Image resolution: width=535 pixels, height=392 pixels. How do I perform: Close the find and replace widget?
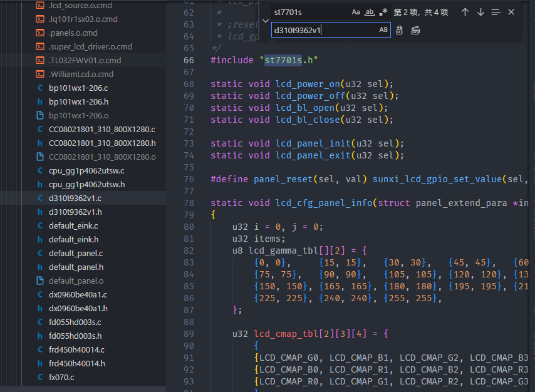tap(511, 12)
